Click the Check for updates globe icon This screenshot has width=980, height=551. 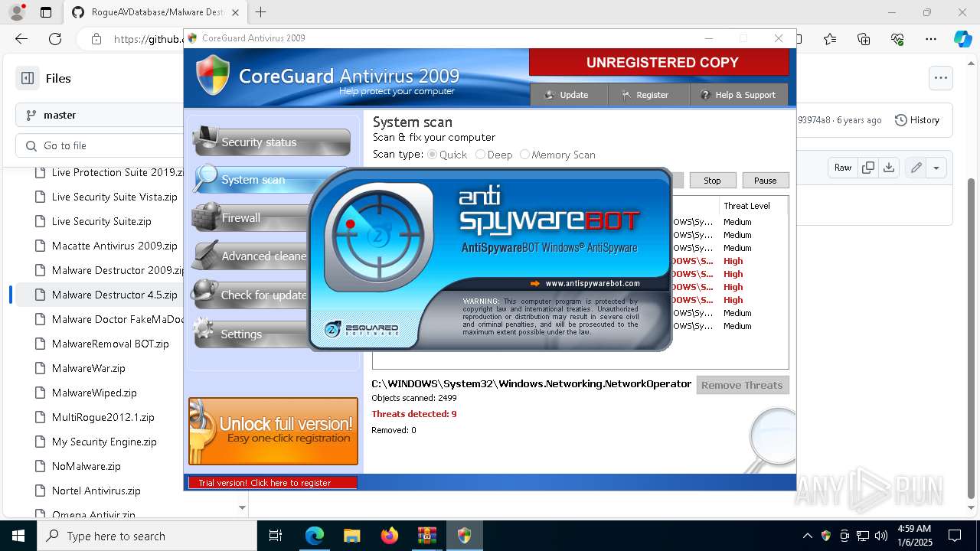coord(204,293)
